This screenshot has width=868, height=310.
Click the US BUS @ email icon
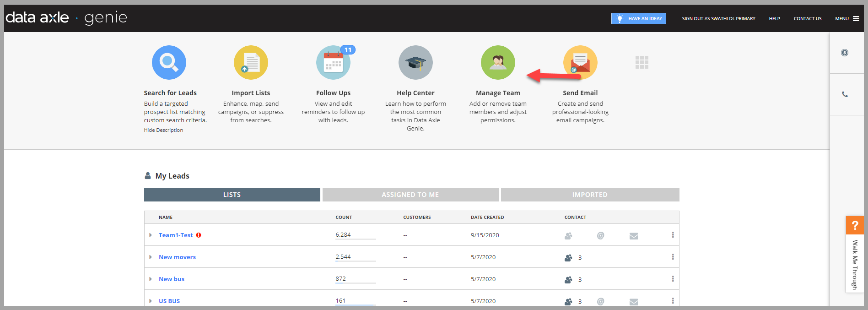click(601, 301)
